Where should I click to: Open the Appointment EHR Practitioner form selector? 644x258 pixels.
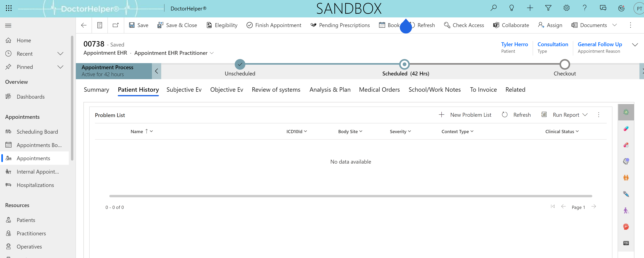tap(174, 53)
